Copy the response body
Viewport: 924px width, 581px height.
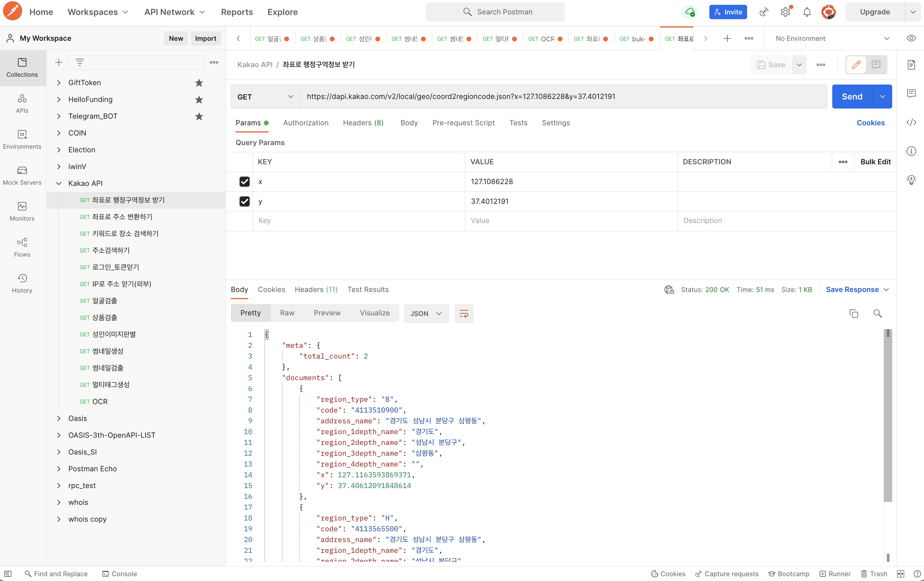(853, 314)
